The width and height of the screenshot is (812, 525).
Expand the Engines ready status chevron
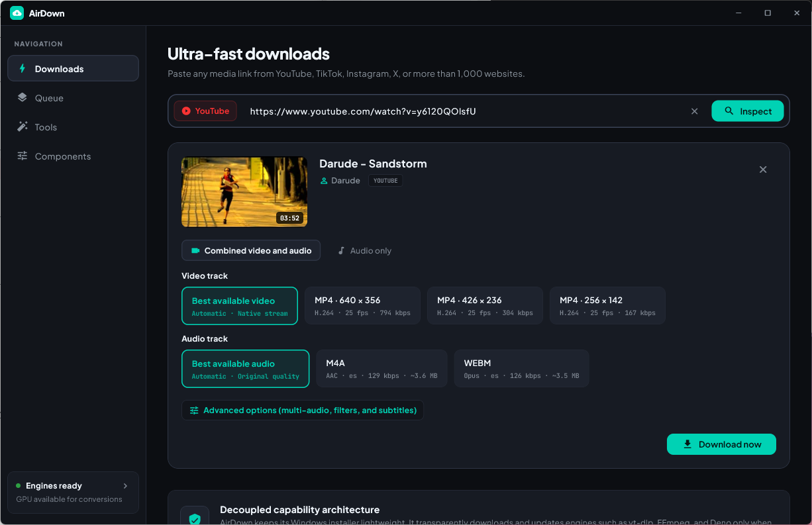[125, 486]
